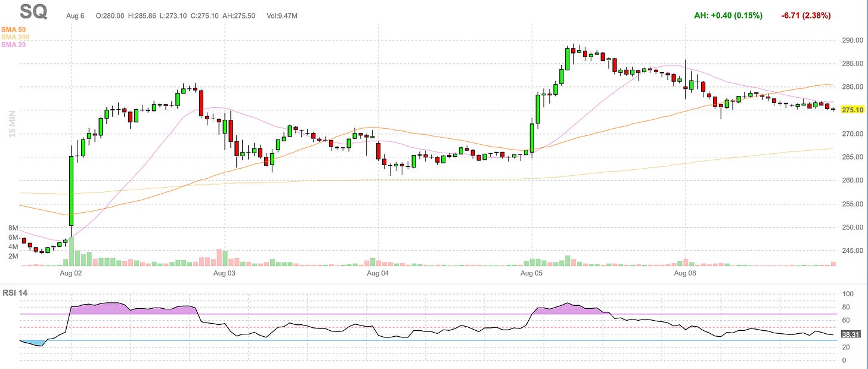Click the high price H:285.86
Screen dimensions: 868x369
click(142, 15)
